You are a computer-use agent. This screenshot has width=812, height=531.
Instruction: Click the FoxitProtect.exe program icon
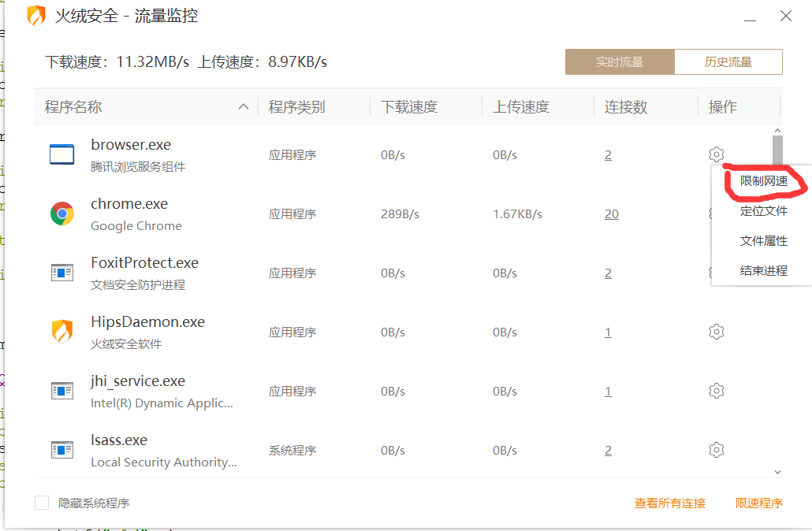(x=61, y=272)
